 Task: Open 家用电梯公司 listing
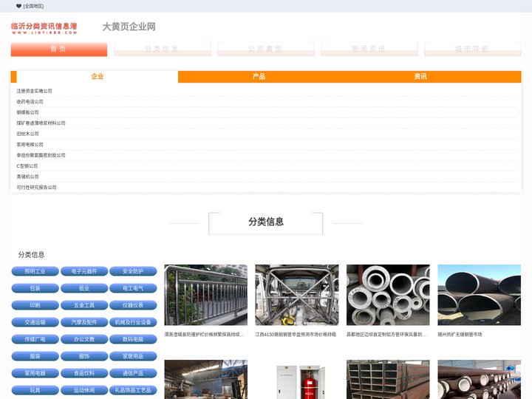click(x=30, y=145)
